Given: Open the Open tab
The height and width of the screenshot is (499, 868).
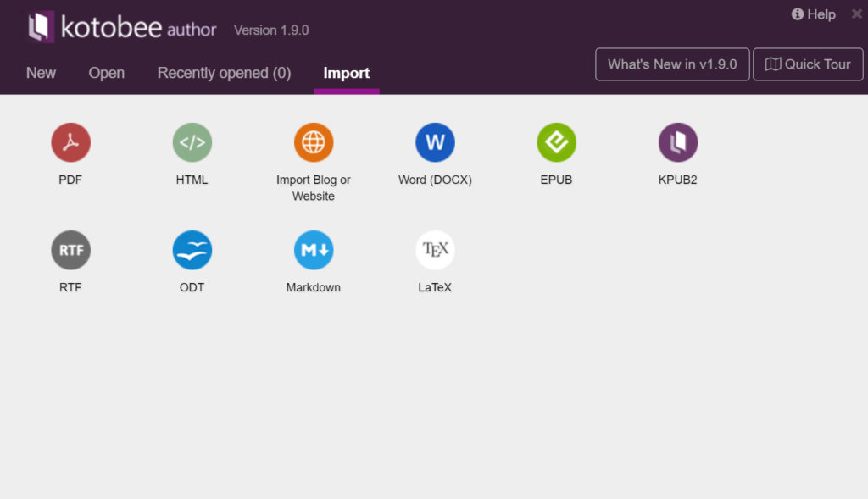Looking at the screenshot, I should pos(106,73).
